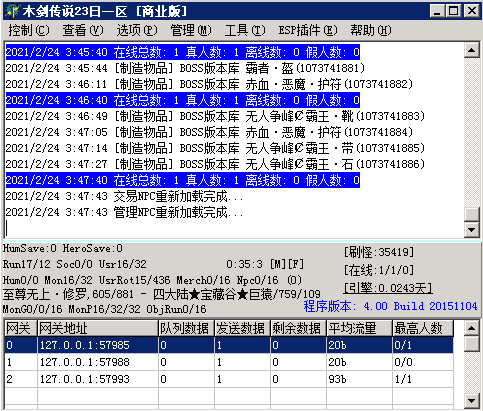483x411 pixels.
Task: Click the 剩余数据 column header
Action: point(298,328)
